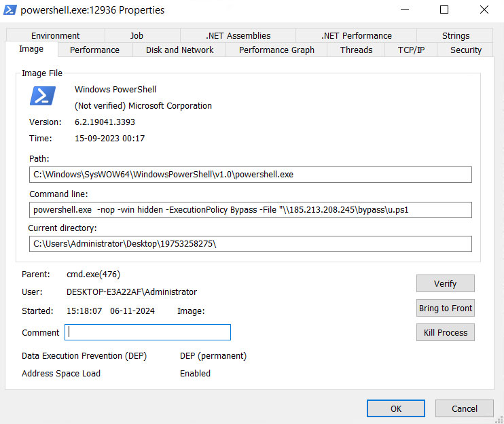Click the resize grip at window corner

[x=499, y=419]
